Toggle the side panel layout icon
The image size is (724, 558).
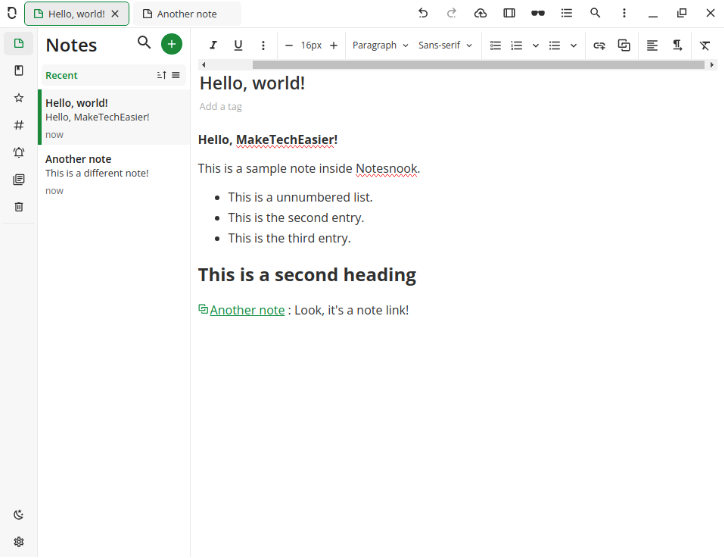coord(509,13)
